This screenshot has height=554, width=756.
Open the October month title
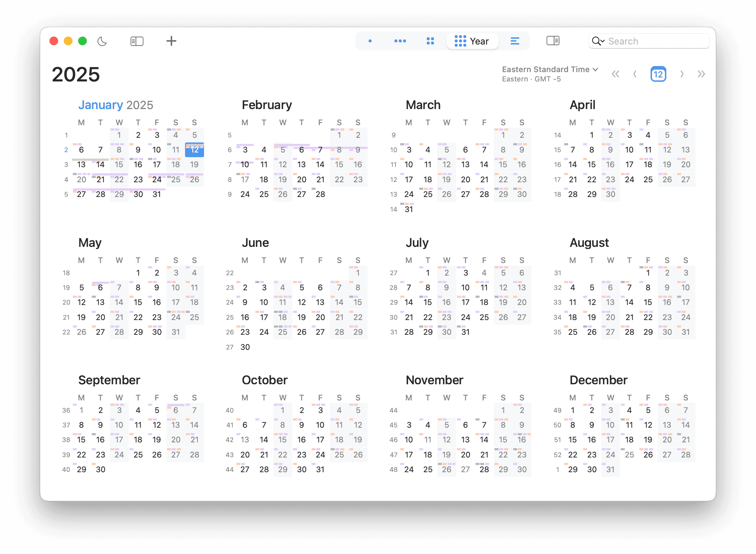[265, 380]
